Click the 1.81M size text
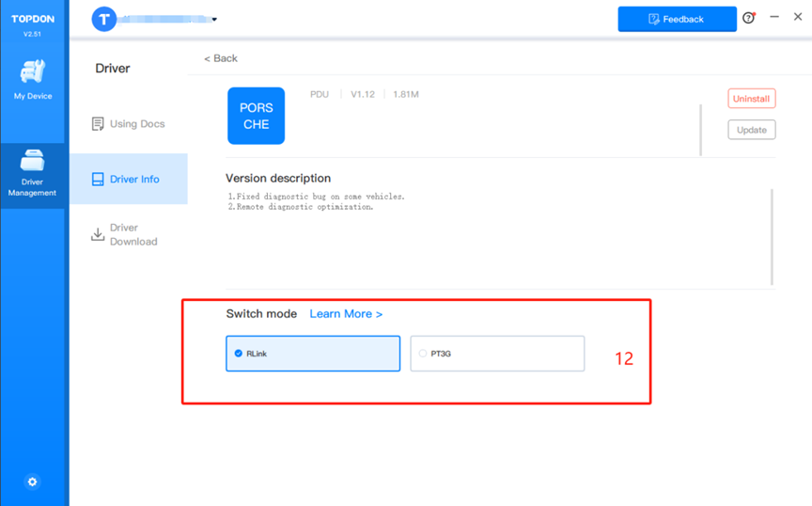The width and height of the screenshot is (812, 506). click(x=405, y=94)
